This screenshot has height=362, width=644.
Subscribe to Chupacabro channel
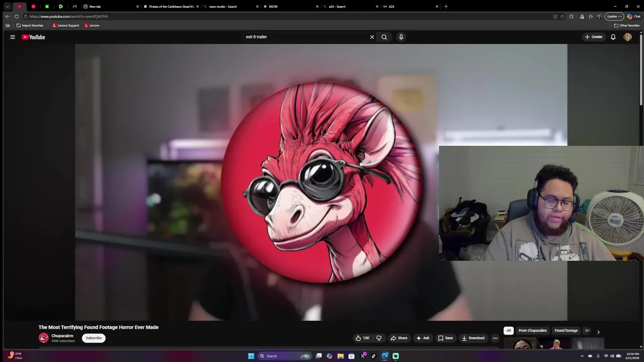(x=94, y=338)
